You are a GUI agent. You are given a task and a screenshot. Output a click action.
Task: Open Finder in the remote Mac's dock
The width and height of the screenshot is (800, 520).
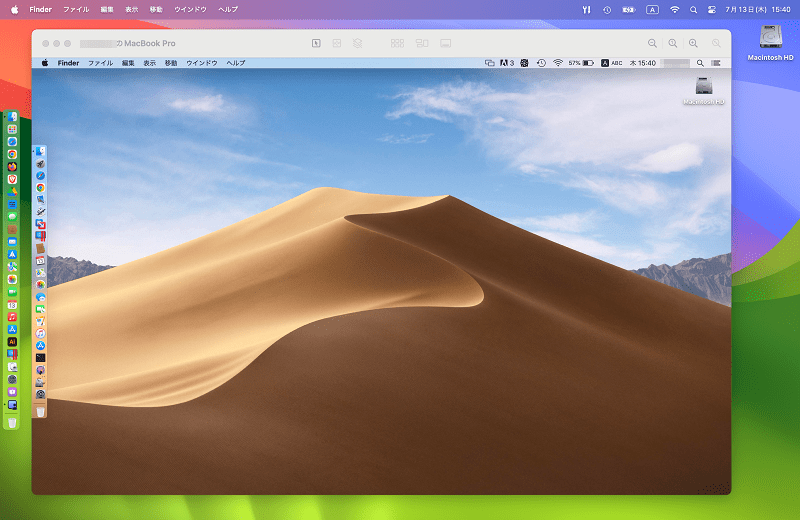(x=40, y=151)
